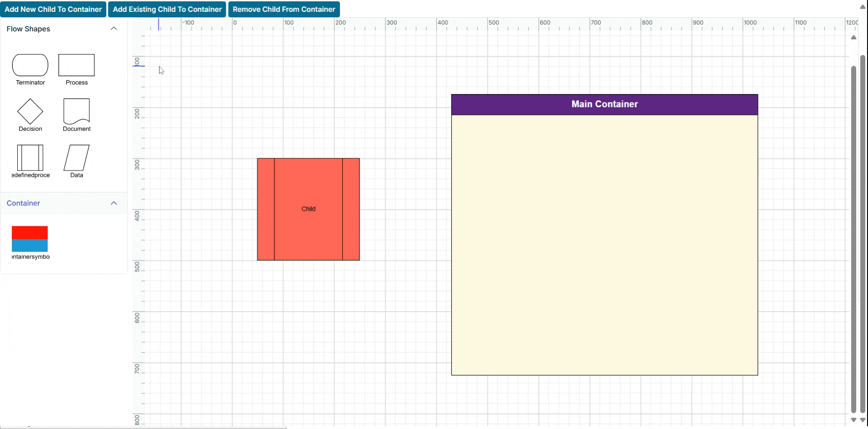This screenshot has width=868, height=429.
Task: Click the page scroll down arrow at bottom-right
Action: (x=863, y=420)
